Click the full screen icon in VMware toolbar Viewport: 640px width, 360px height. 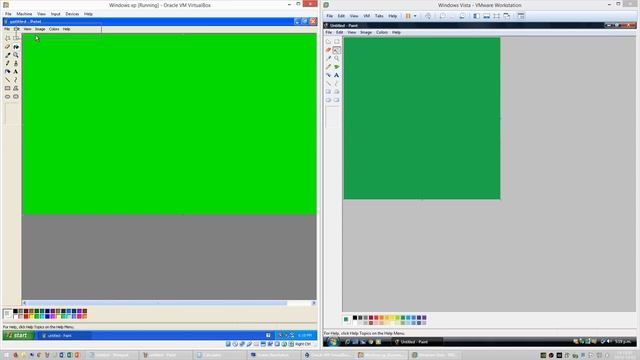496,16
